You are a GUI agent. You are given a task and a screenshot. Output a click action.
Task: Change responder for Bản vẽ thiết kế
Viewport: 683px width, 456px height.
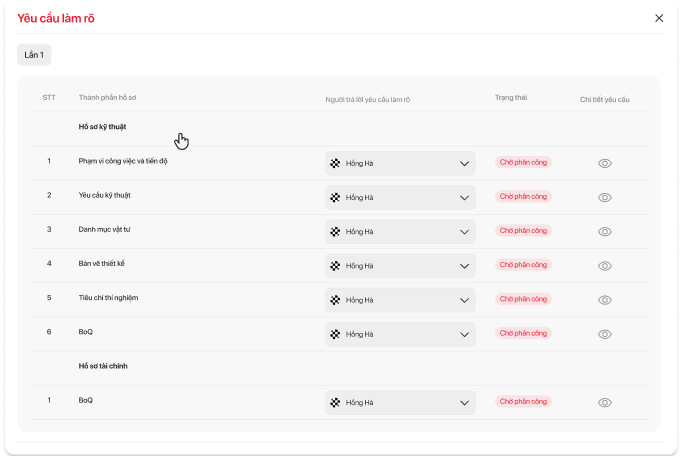(x=400, y=266)
